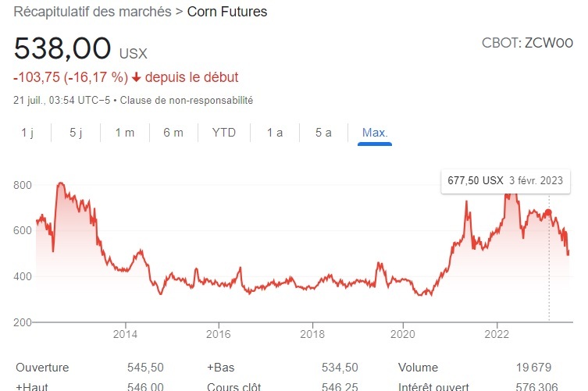Image resolution: width=588 pixels, height=391 pixels.
Task: Click the Corn Futures breadcrumb title
Action: 226,12
